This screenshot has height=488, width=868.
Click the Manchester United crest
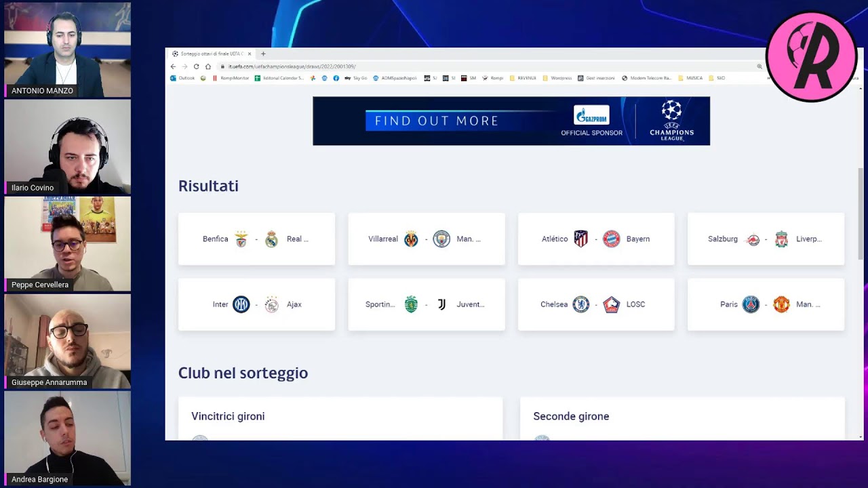click(x=781, y=304)
